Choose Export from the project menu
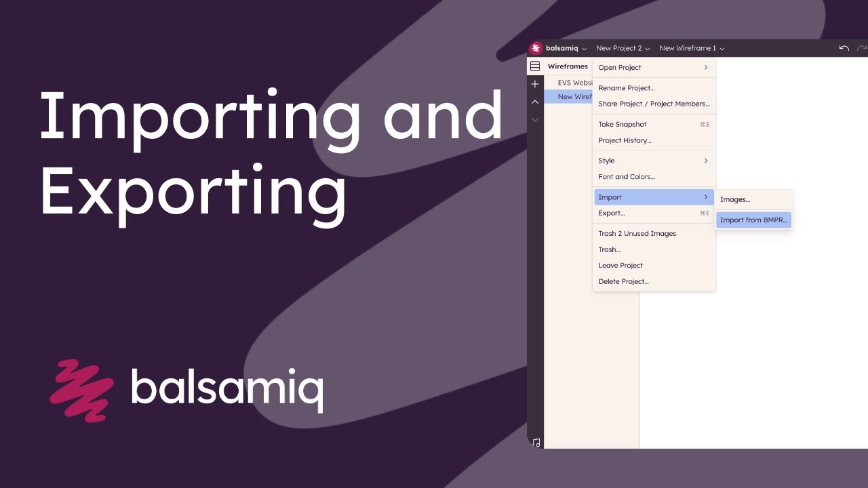 tap(654, 213)
